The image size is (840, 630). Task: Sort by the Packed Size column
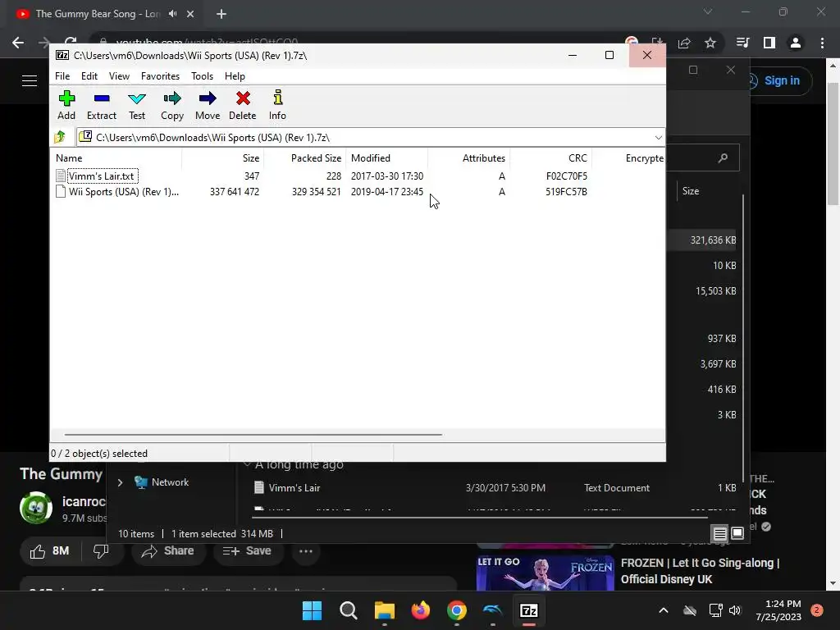[304, 158]
